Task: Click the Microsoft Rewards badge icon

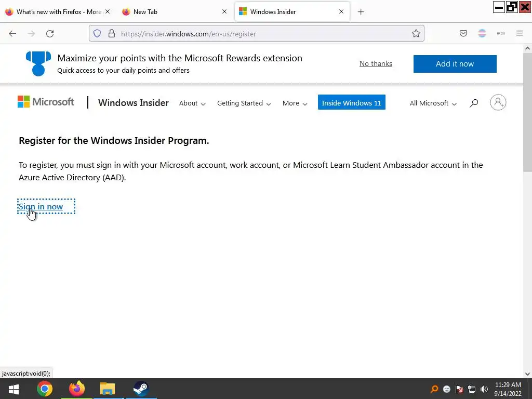Action: [x=38, y=63]
